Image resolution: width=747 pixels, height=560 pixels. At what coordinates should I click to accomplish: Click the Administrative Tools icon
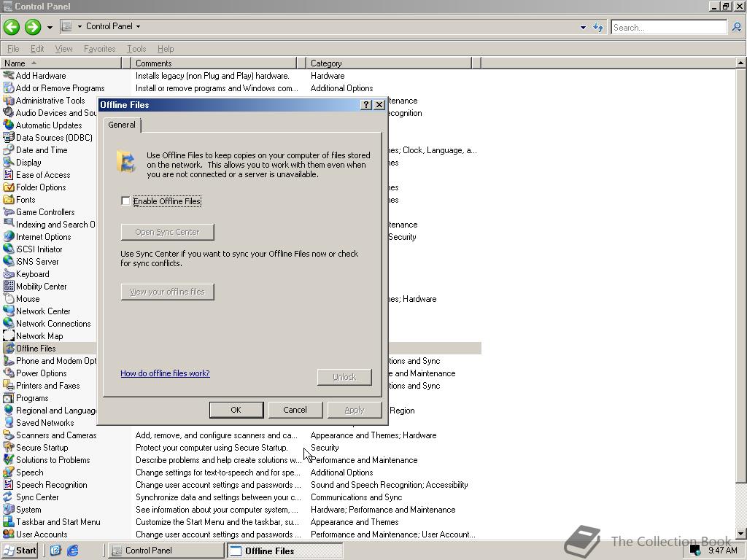(x=9, y=100)
